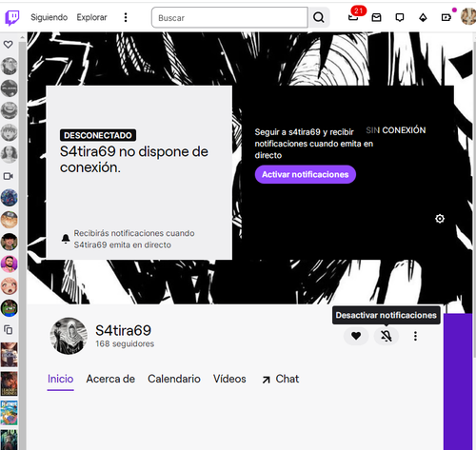Viewport: 476px width, 450px height.
Task: Unfollow the channel with the heart button
Action: click(x=356, y=336)
